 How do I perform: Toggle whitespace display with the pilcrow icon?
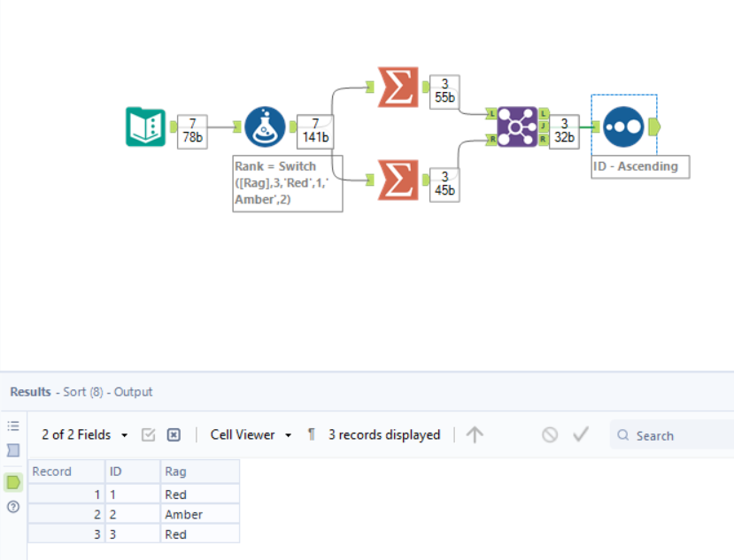(x=311, y=434)
